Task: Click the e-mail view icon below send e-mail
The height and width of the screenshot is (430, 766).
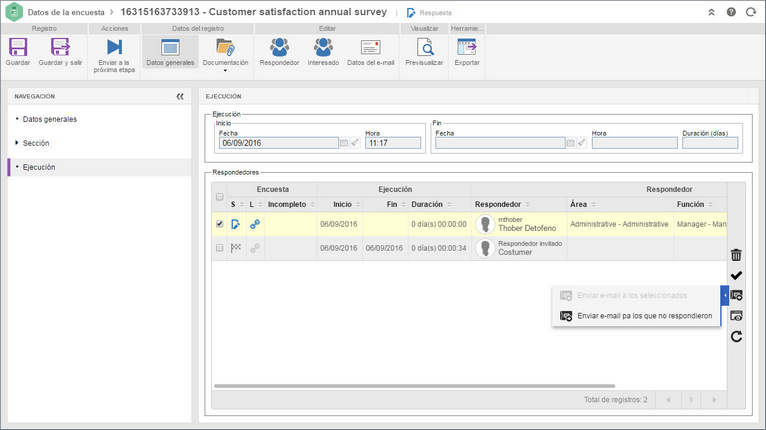Action: (736, 316)
